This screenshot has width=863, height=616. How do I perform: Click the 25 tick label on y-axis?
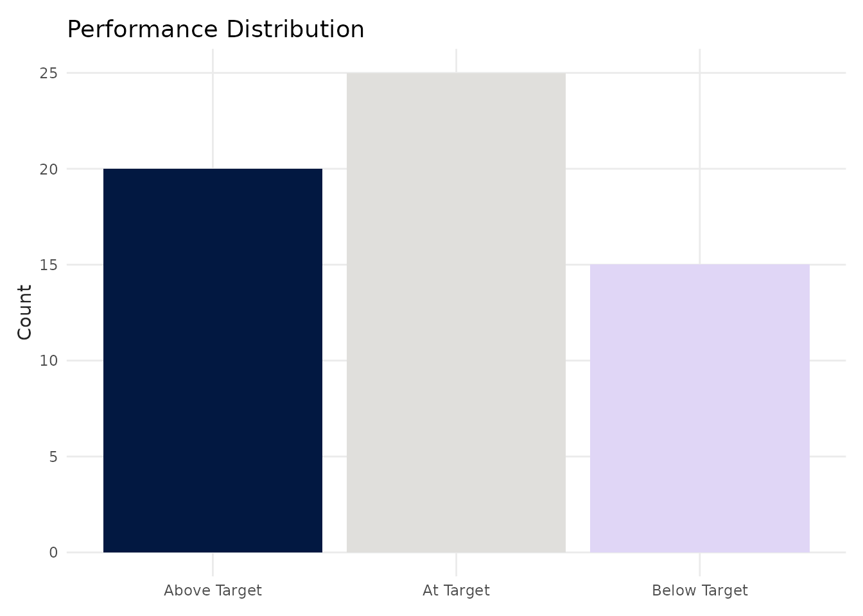point(49,73)
